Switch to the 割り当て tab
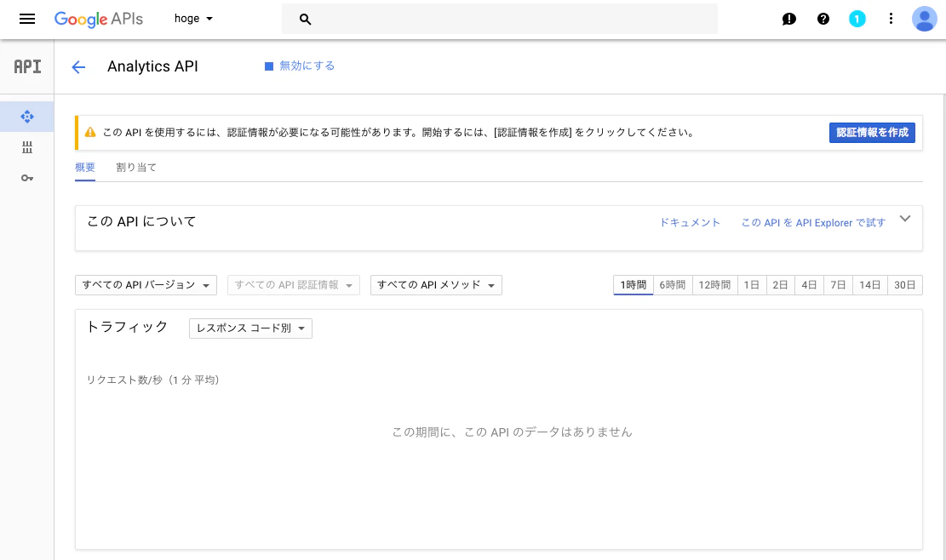Image resolution: width=946 pixels, height=560 pixels. tap(136, 168)
